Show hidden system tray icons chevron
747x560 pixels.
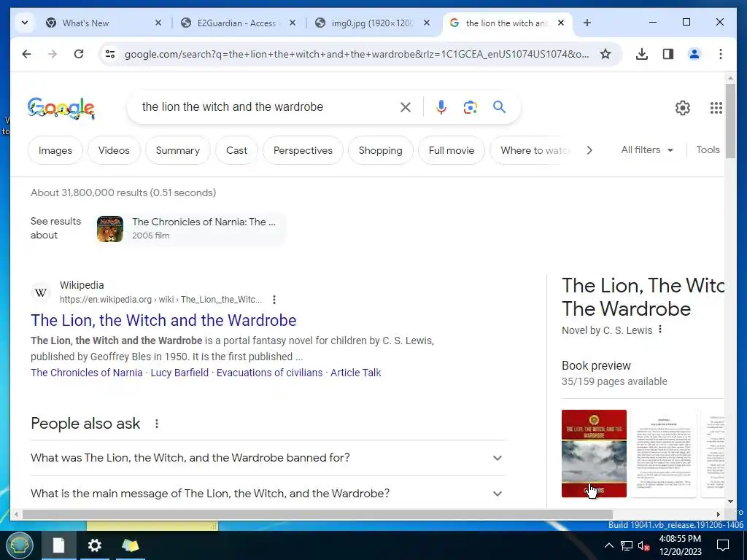[x=609, y=545]
